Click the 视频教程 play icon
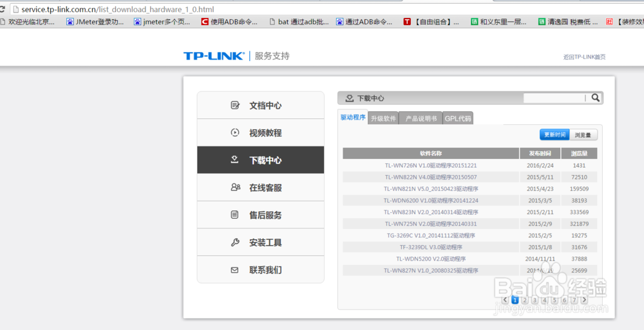The height and width of the screenshot is (330, 644). click(x=235, y=133)
